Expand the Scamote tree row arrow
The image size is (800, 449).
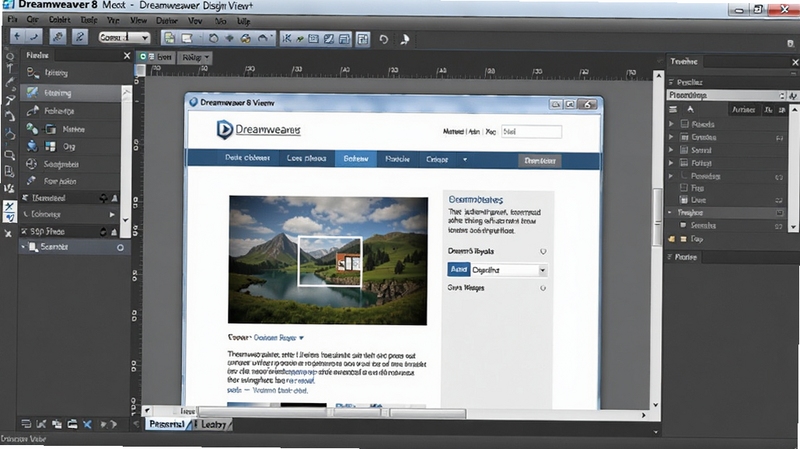point(23,247)
